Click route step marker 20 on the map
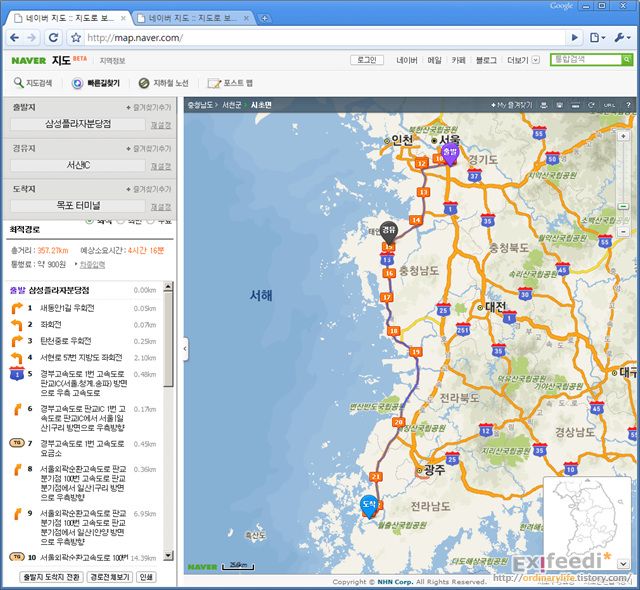The height and width of the screenshot is (590, 640). pyautogui.click(x=398, y=422)
